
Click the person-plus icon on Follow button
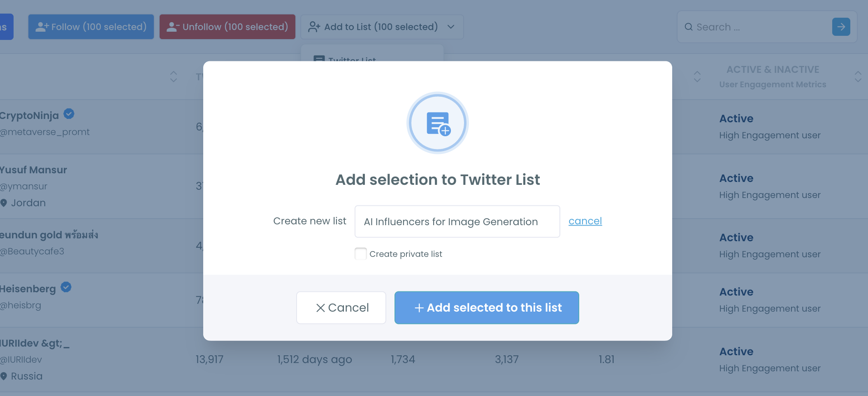(43, 26)
